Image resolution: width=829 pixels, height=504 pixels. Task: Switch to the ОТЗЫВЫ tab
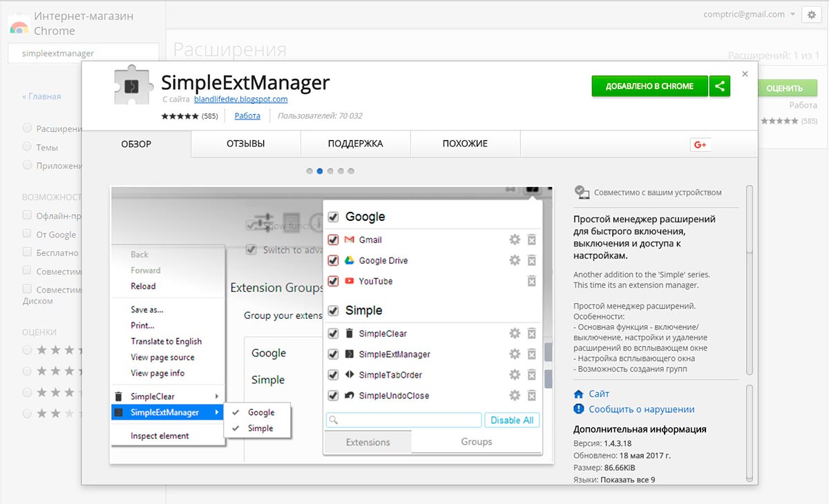(246, 144)
